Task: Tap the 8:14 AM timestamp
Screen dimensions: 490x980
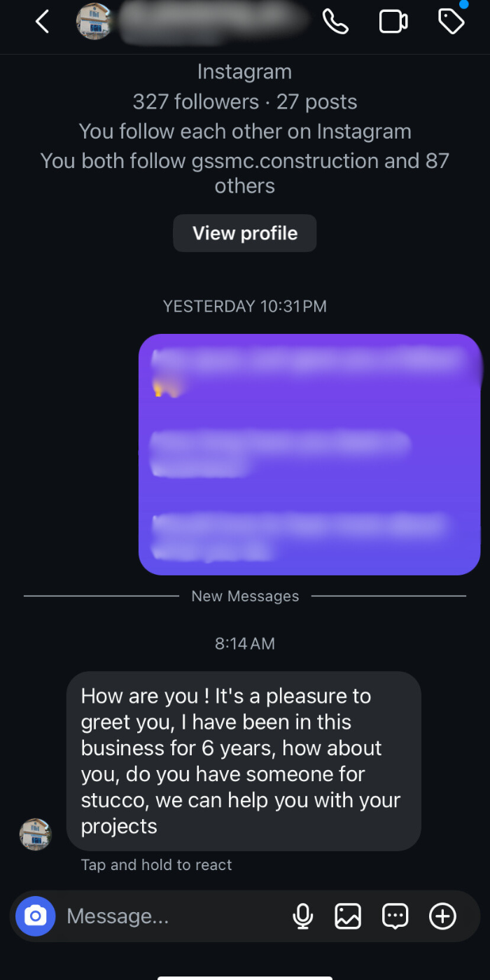Action: pyautogui.click(x=245, y=643)
